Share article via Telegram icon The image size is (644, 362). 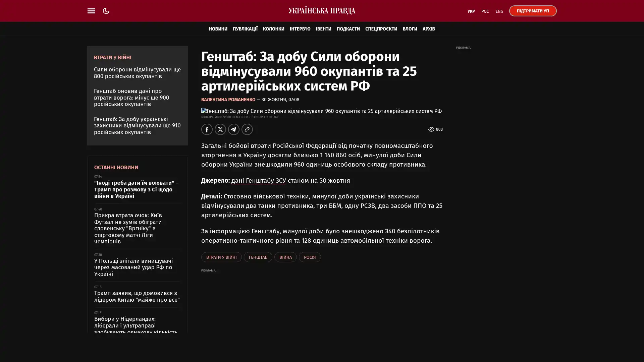pos(233,129)
